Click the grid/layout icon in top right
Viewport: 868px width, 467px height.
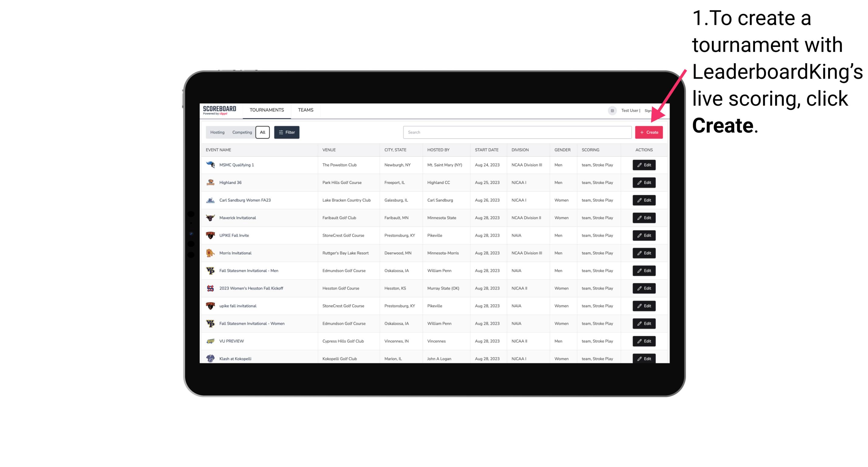(x=612, y=110)
